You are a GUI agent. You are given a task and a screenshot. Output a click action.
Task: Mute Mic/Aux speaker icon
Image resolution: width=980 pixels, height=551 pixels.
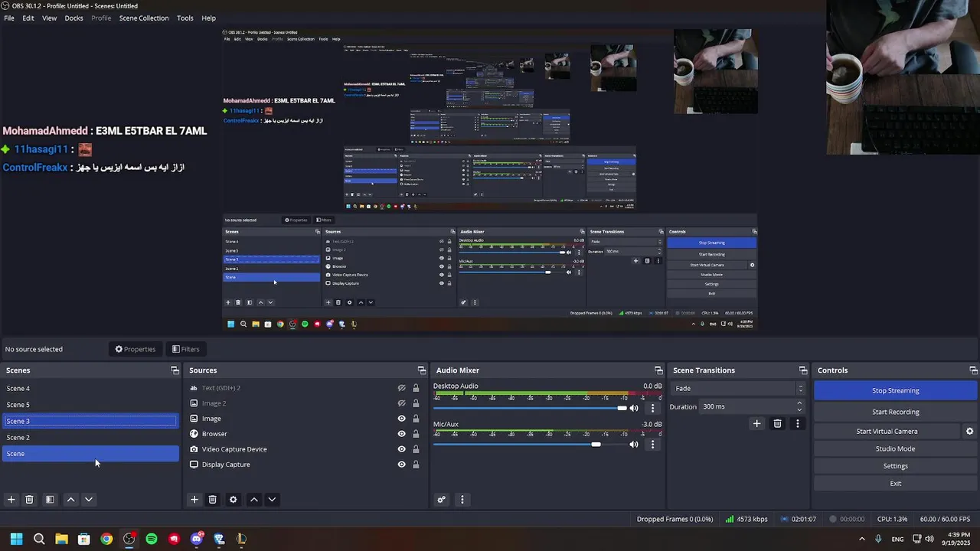(x=634, y=445)
